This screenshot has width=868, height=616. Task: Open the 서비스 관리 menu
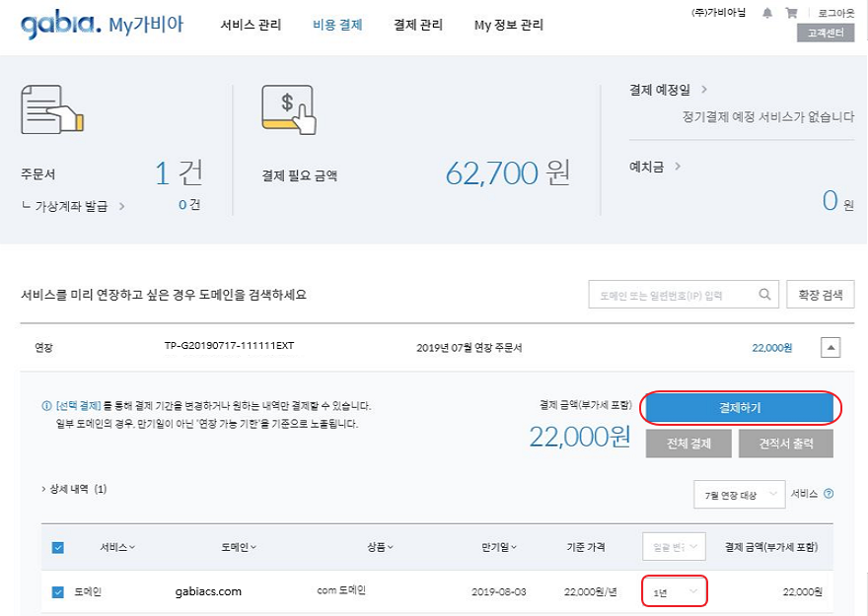coord(251,25)
